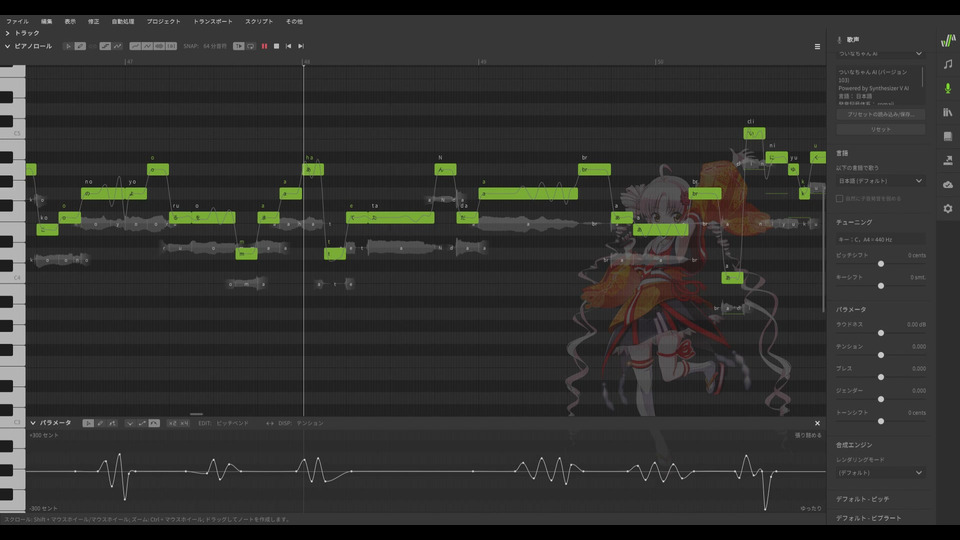Image resolution: width=960 pixels, height=540 pixels.
Task: Open the cloud license panel
Action: [x=948, y=184]
